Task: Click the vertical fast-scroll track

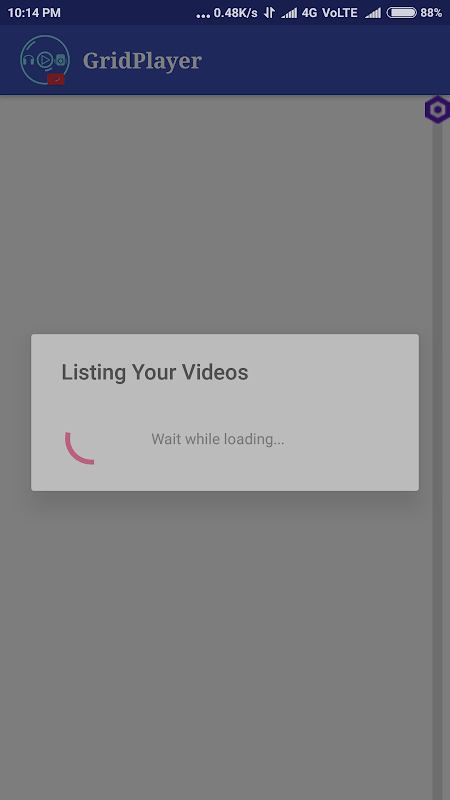Action: click(x=438, y=459)
